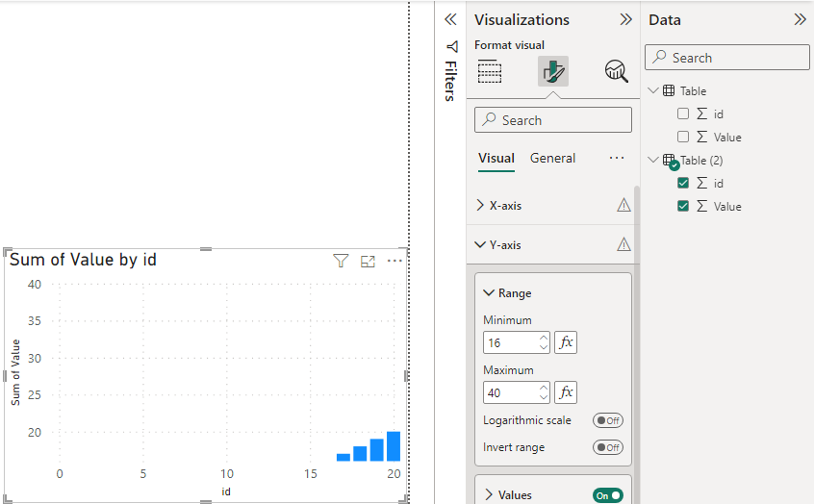
Task: Expand the Filters pane with left chevrons
Action: pyautogui.click(x=450, y=20)
